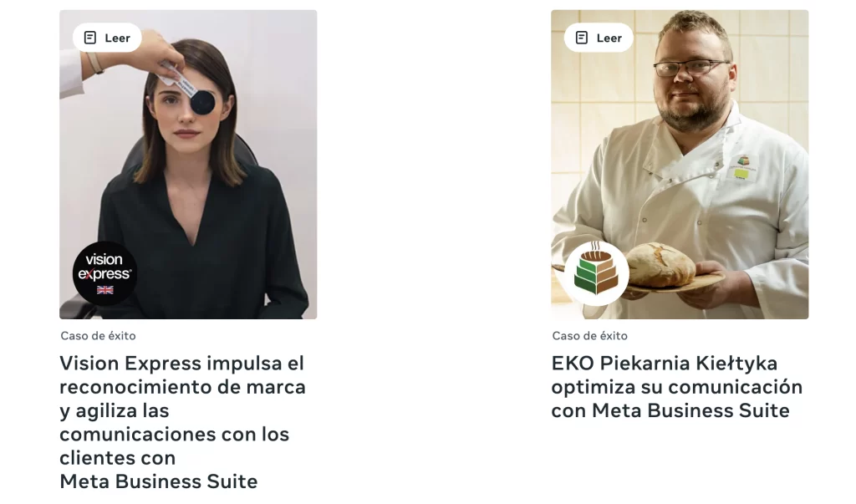Viewport: 856px width, 504px height.
Task: Click 'optimiza su comunicación' in EKO headline
Action: (677, 387)
